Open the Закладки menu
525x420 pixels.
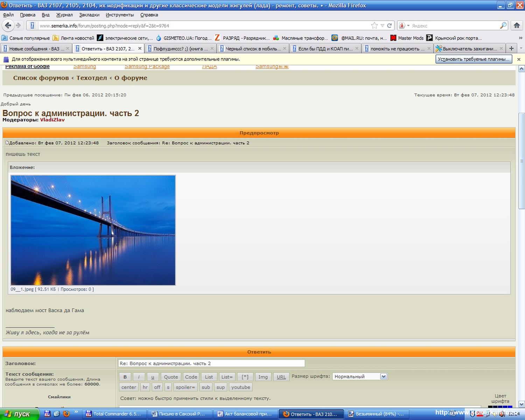[x=89, y=15]
